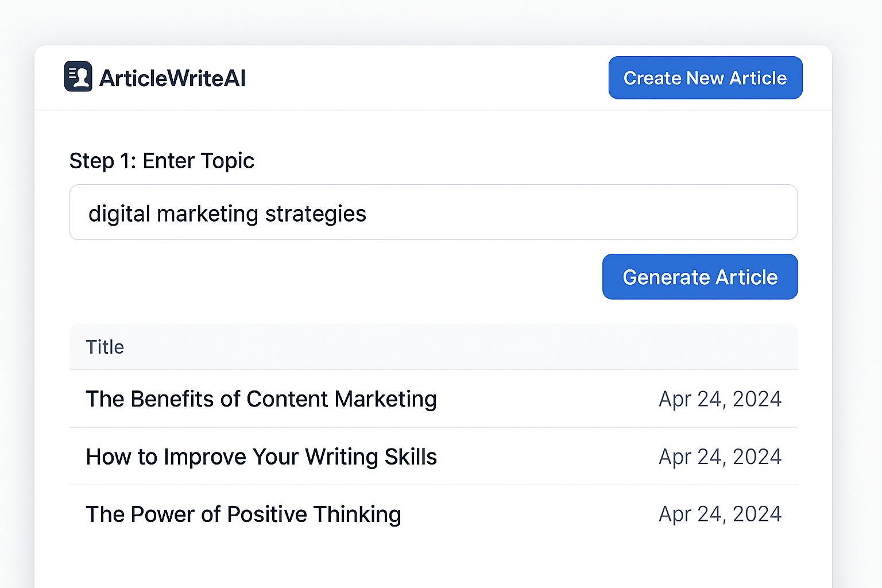Click the ArticleWriteAI logo icon
882x588 pixels.
point(78,76)
